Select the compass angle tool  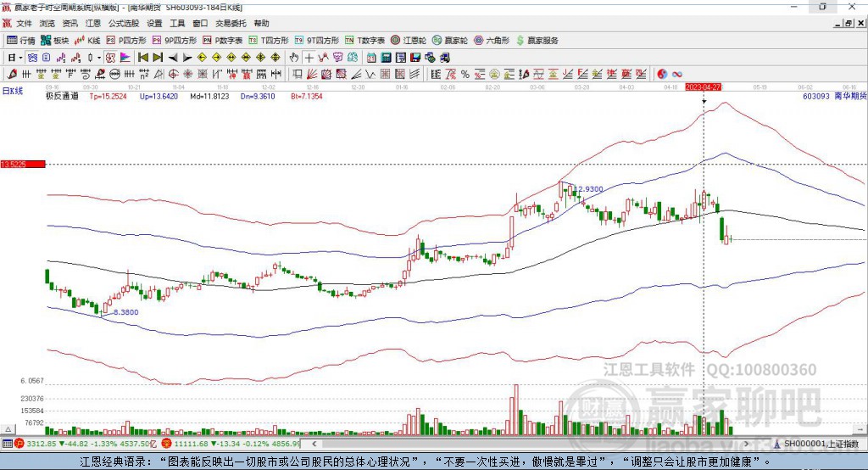tap(159, 74)
